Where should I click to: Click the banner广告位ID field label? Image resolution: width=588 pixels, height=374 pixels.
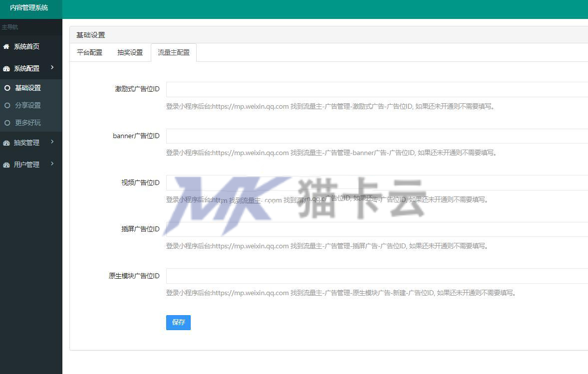pyautogui.click(x=136, y=136)
